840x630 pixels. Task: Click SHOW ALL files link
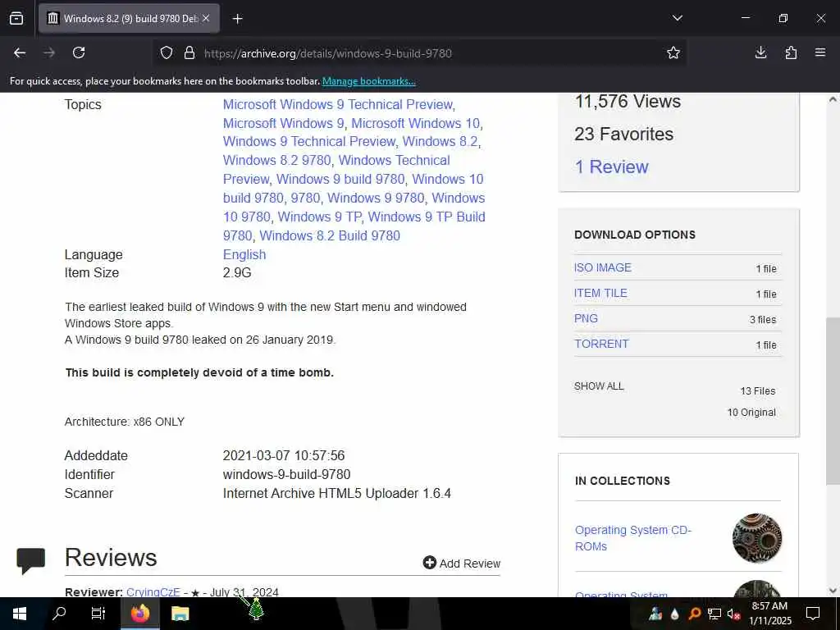pyautogui.click(x=599, y=386)
